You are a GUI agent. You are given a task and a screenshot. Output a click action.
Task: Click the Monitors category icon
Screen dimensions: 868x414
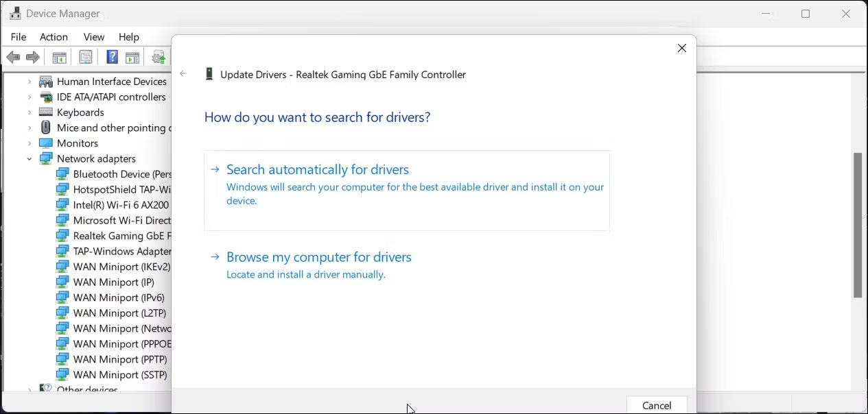46,143
